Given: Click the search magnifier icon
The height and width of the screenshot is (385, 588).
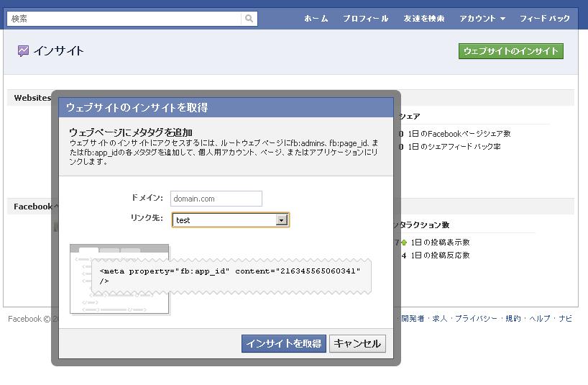Looking at the screenshot, I should click(249, 19).
